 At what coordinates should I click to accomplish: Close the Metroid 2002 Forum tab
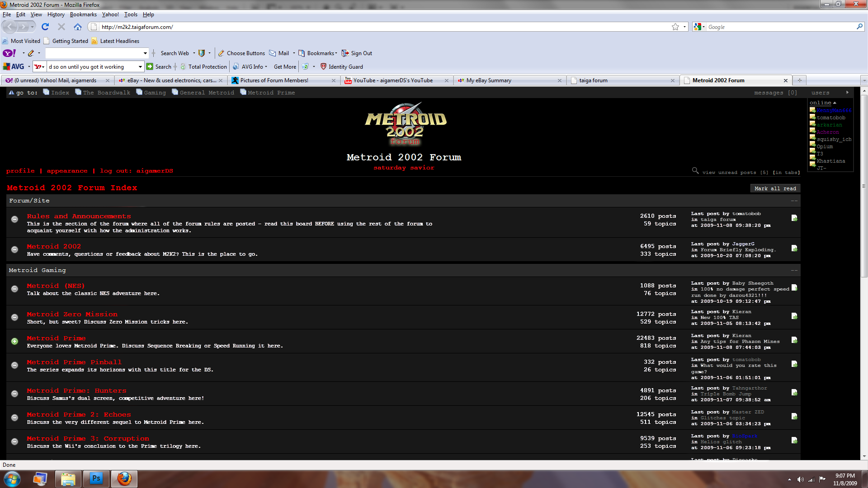[x=785, y=80]
